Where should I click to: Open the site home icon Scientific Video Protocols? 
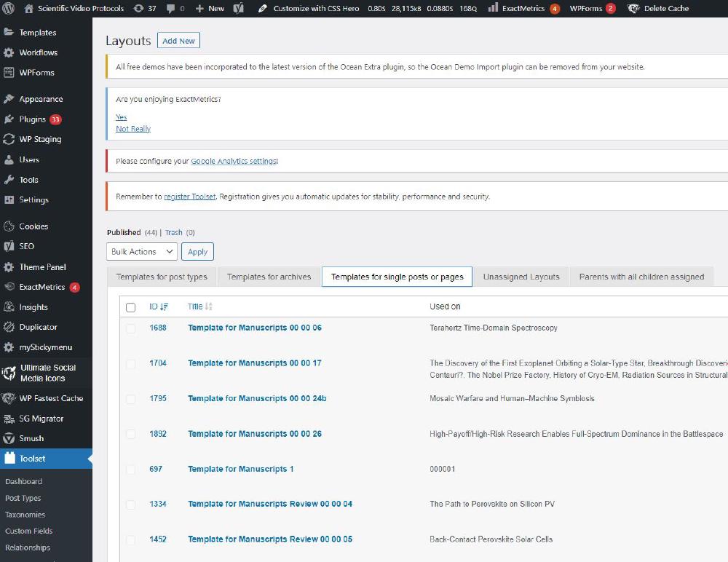click(x=29, y=8)
